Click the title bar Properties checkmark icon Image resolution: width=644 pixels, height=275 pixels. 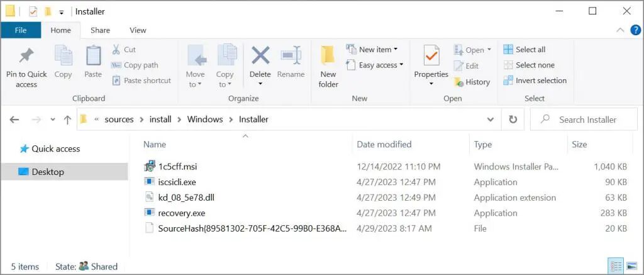(33, 12)
